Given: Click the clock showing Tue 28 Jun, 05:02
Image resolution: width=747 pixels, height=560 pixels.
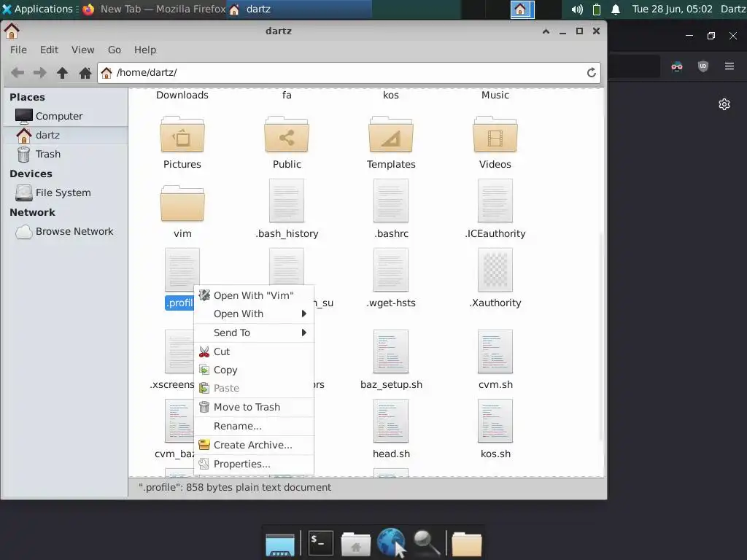Looking at the screenshot, I should (672, 9).
